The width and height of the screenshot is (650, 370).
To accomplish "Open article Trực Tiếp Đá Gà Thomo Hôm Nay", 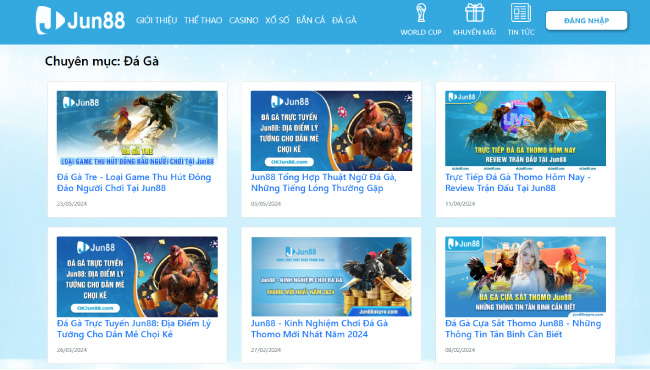I will click(x=518, y=182).
